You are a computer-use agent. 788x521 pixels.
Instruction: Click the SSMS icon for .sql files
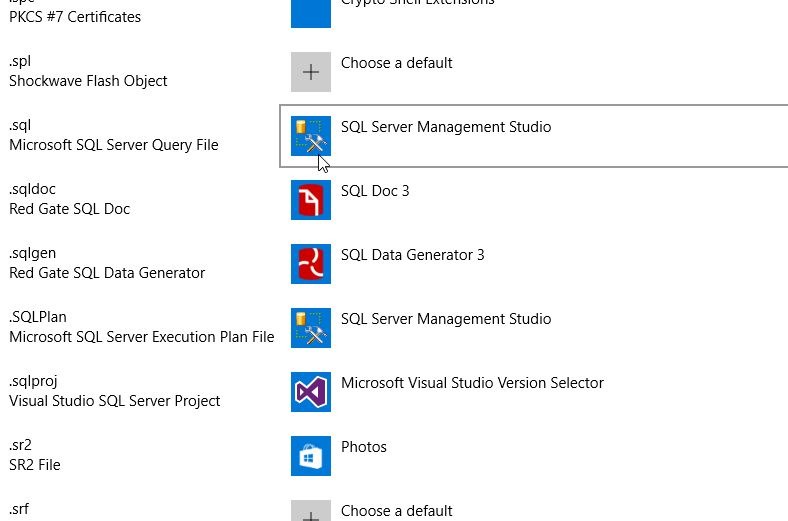[x=311, y=136]
